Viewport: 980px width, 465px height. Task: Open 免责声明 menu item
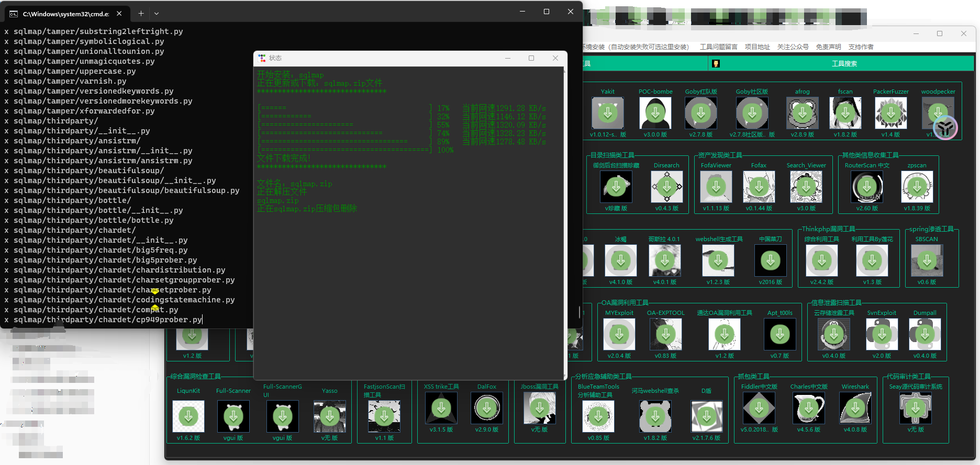[x=829, y=47]
